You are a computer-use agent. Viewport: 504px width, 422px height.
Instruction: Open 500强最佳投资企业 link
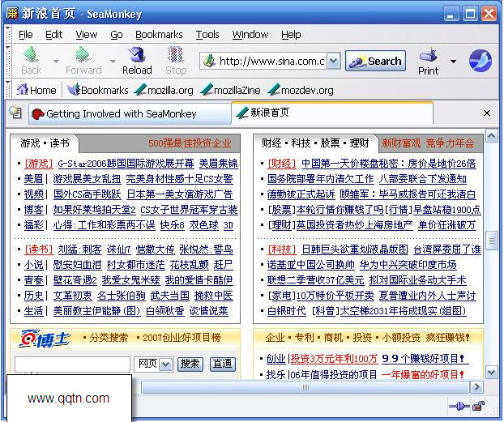coord(190,143)
